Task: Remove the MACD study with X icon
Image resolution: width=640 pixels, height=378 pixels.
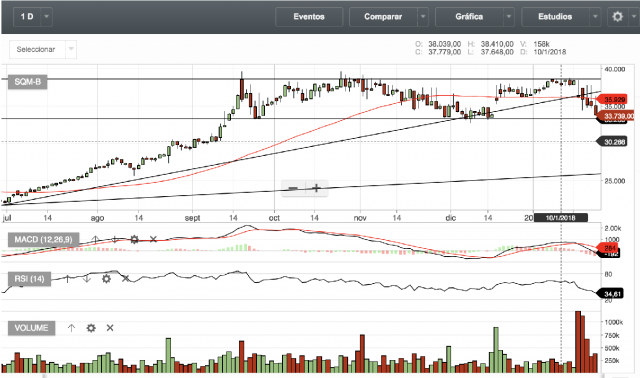Action: [x=153, y=239]
